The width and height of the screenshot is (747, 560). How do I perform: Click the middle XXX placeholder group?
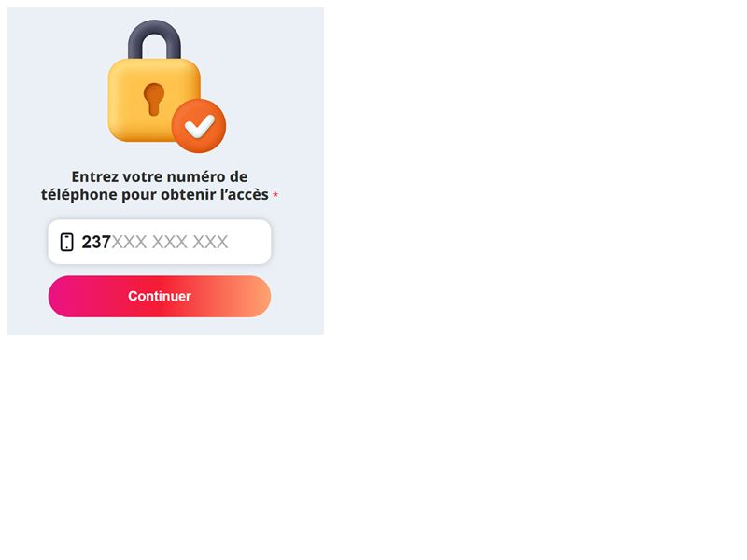(x=170, y=242)
